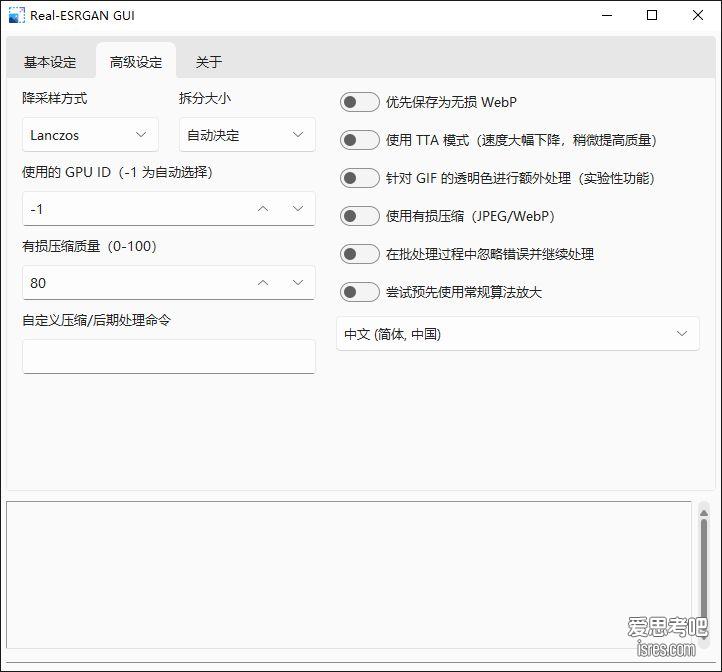The image size is (722, 672).
Task: Click the log scrollbar up arrow
Action: [x=704, y=513]
